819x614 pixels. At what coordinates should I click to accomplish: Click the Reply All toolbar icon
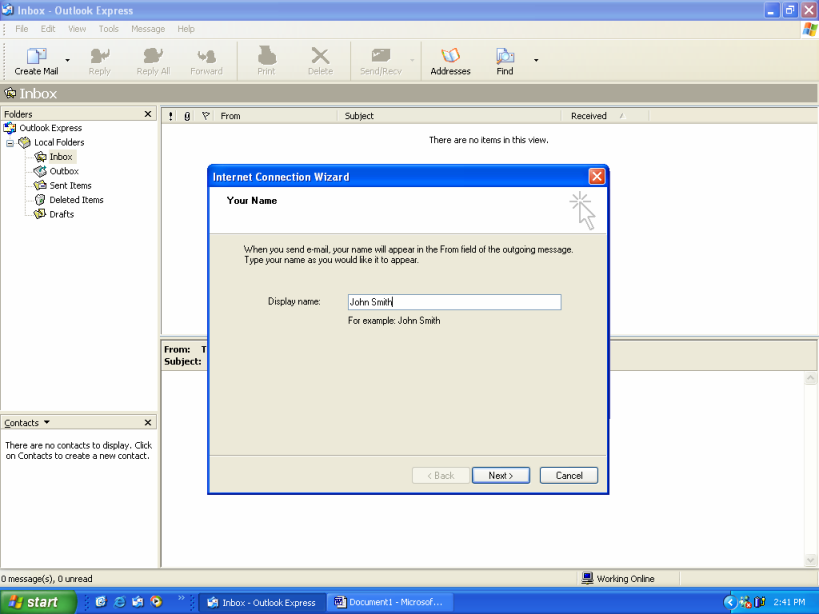click(x=153, y=55)
